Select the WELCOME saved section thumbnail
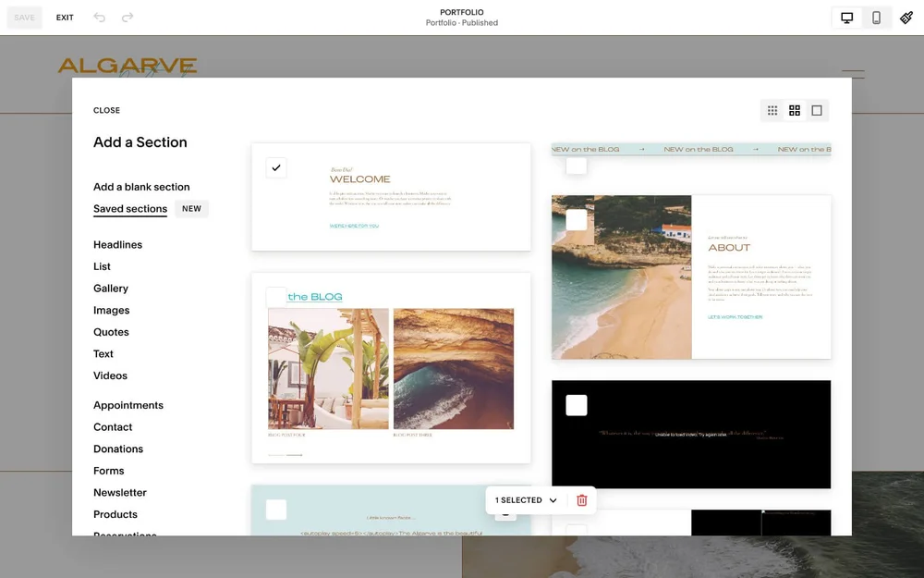 point(391,197)
